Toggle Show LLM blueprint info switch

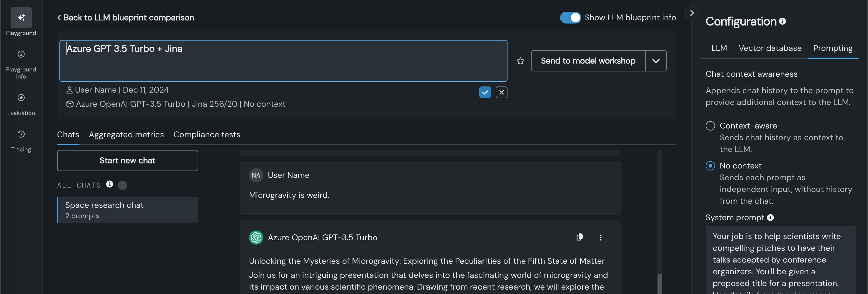click(x=570, y=18)
